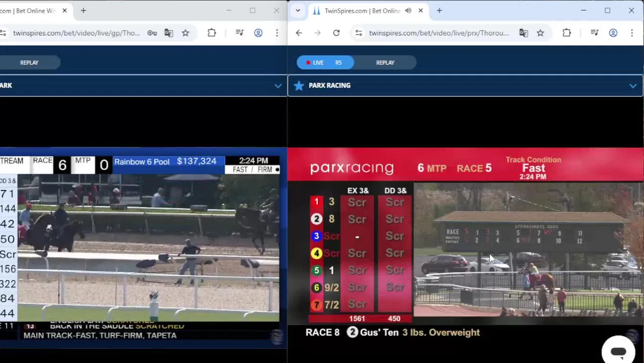
Task: Open a new tab in right window
Action: coord(439,11)
